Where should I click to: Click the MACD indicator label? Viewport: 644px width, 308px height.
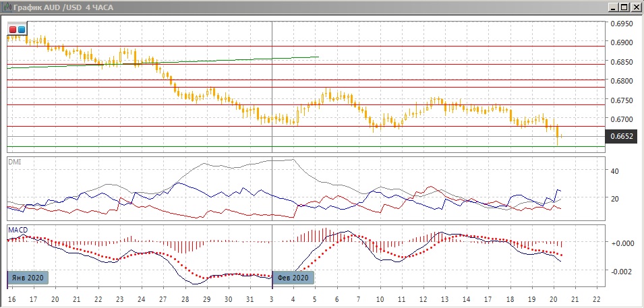click(18, 230)
